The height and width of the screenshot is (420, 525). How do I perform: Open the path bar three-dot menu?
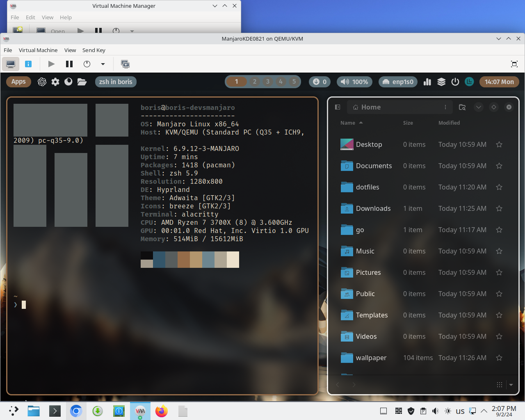point(445,107)
